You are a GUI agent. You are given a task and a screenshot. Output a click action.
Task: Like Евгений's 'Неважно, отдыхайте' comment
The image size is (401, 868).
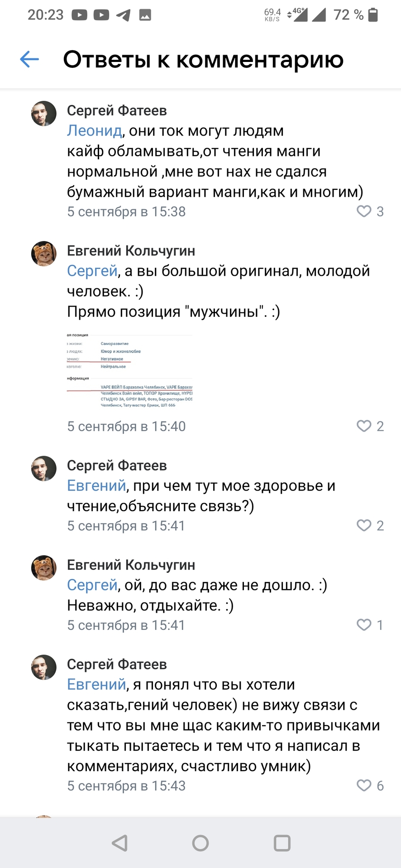[x=364, y=625]
